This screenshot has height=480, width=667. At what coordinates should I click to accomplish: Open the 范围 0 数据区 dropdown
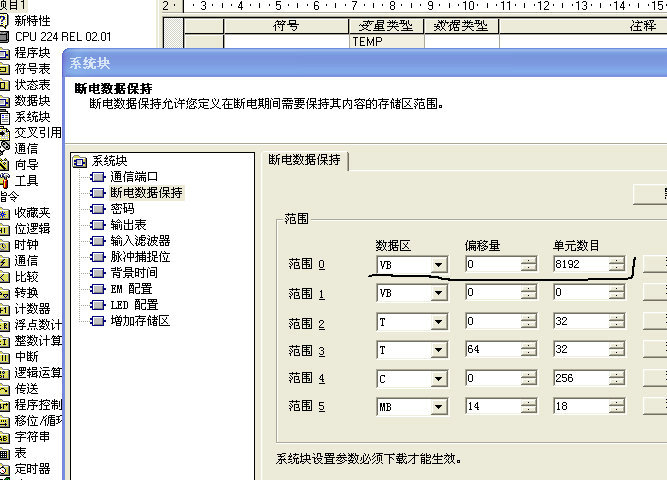(438, 265)
